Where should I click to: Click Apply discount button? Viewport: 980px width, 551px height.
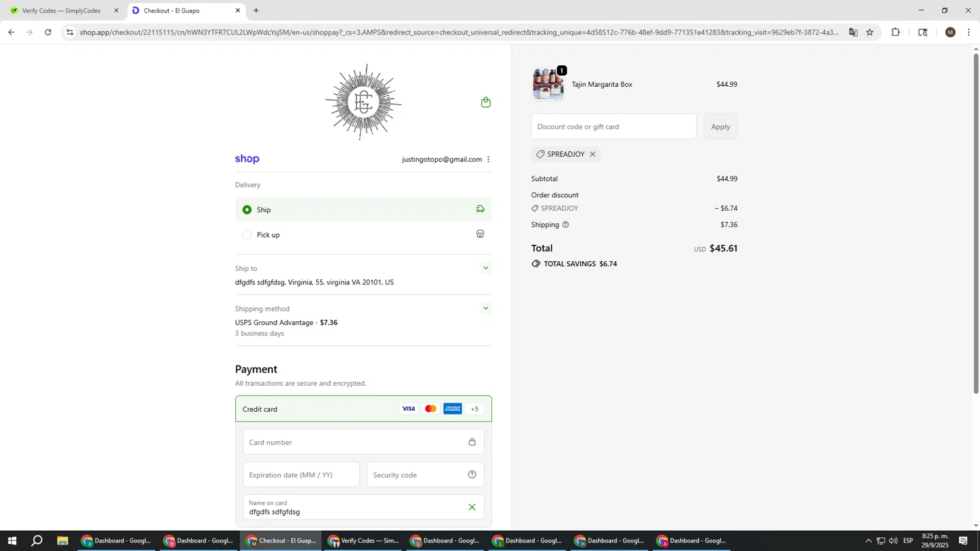click(721, 127)
